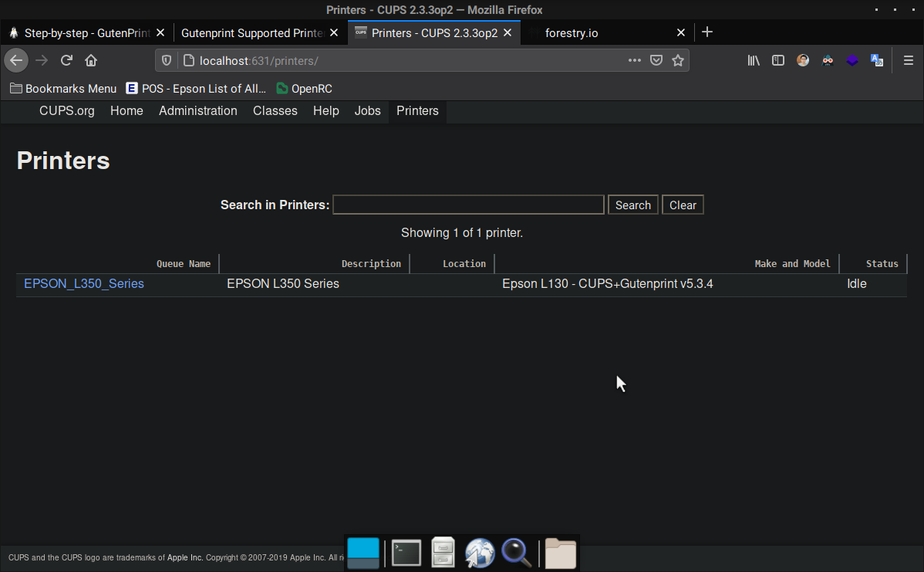Open the file cabinet dock icon
Image resolution: width=924 pixels, height=572 pixels.
click(x=443, y=553)
